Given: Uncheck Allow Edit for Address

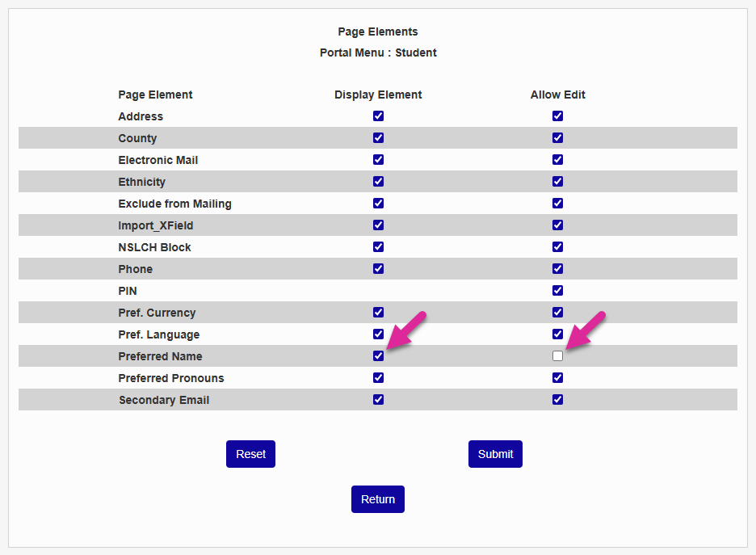Looking at the screenshot, I should pyautogui.click(x=558, y=116).
